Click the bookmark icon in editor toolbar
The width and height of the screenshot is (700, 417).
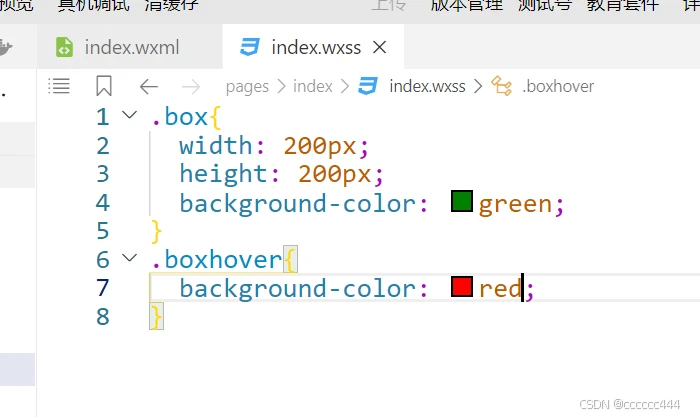(x=104, y=86)
